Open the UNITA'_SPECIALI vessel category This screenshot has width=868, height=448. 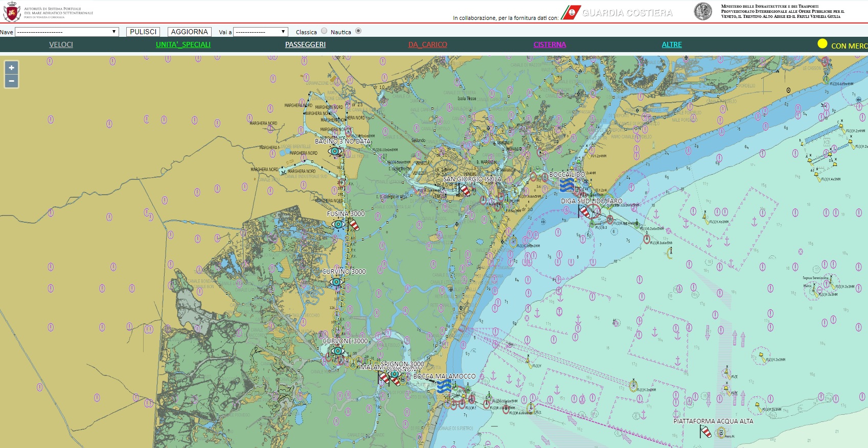tap(183, 44)
